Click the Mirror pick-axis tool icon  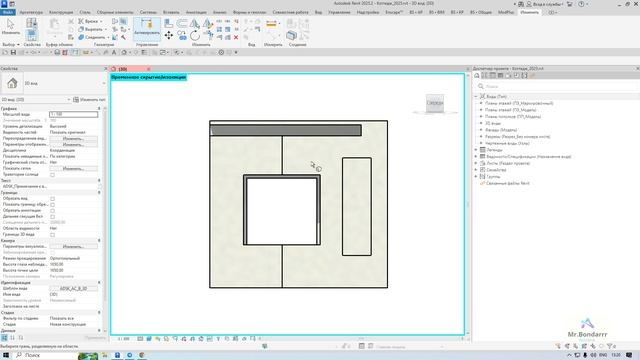coord(195,24)
